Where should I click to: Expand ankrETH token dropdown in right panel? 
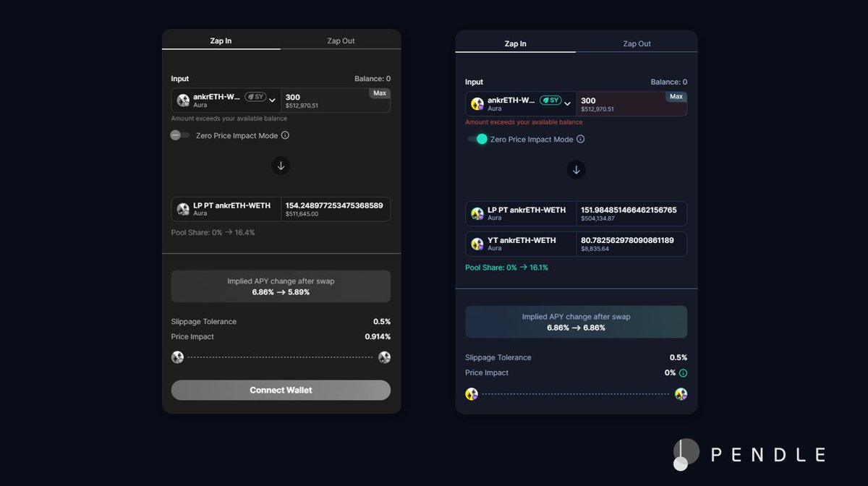[x=567, y=104]
